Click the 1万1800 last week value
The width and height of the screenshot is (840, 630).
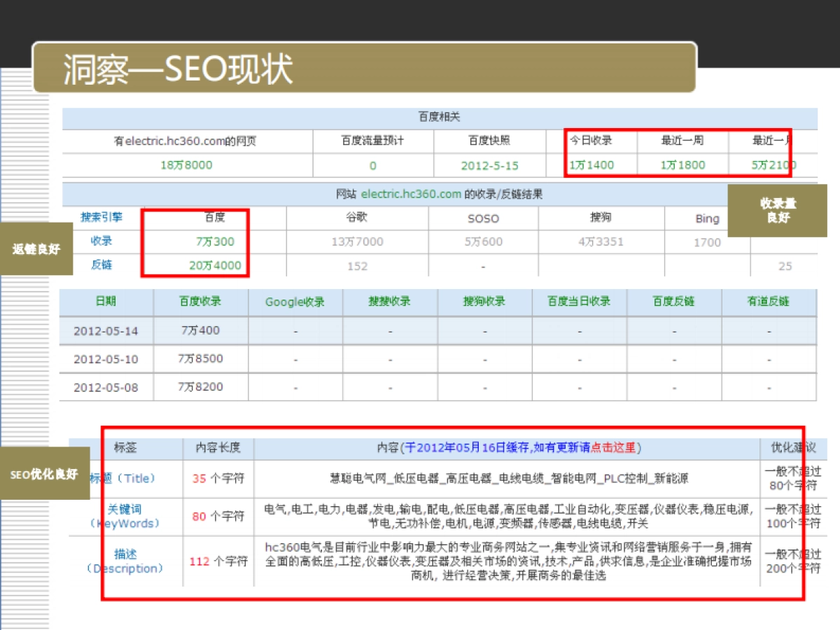tap(682, 165)
